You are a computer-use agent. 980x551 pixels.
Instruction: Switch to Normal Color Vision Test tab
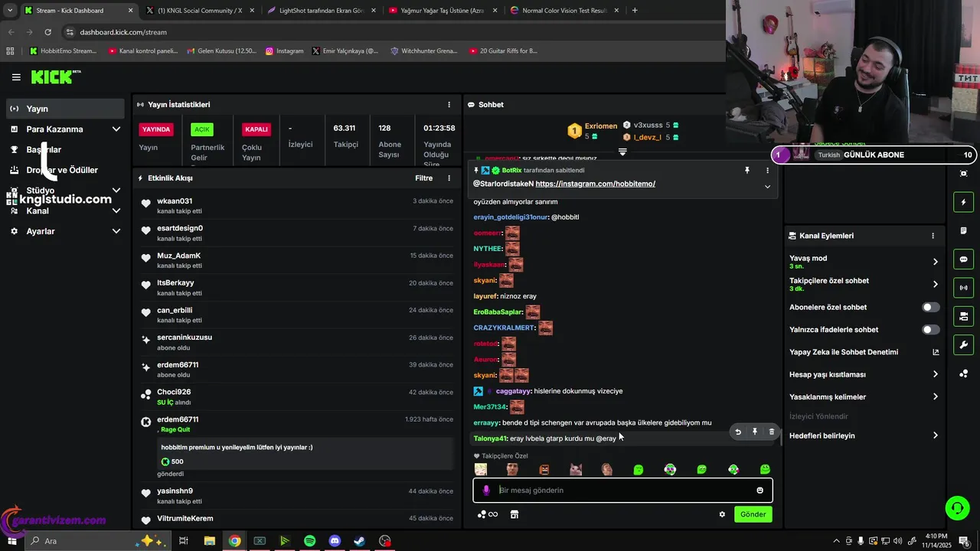pyautogui.click(x=565, y=11)
